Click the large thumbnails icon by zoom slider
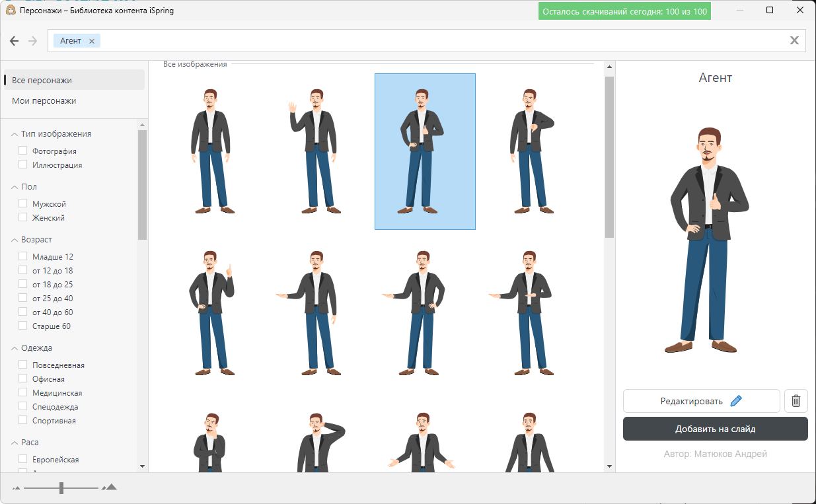816x504 pixels. coord(110,487)
